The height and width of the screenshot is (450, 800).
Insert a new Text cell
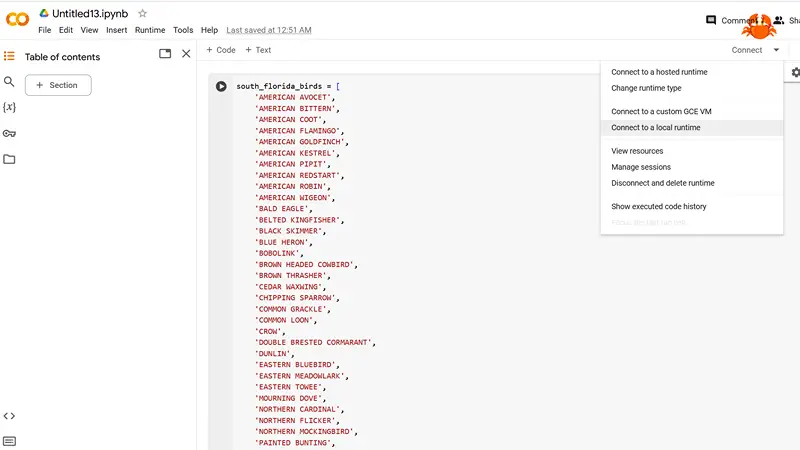258,50
